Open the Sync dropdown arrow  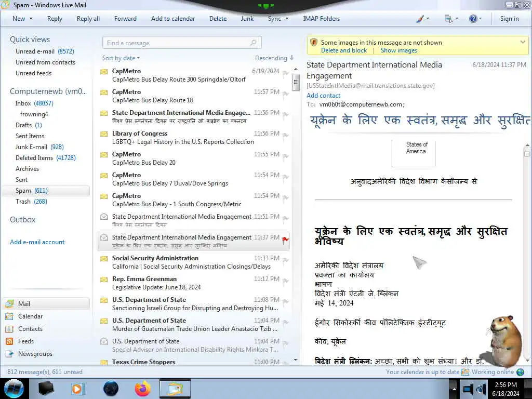click(287, 19)
